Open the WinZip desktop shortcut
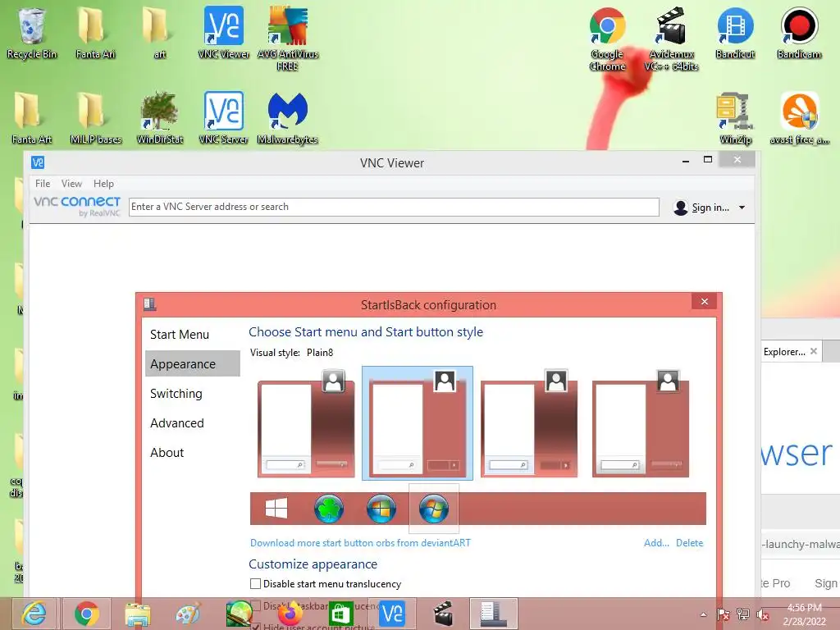This screenshot has height=630, width=840. point(735,118)
